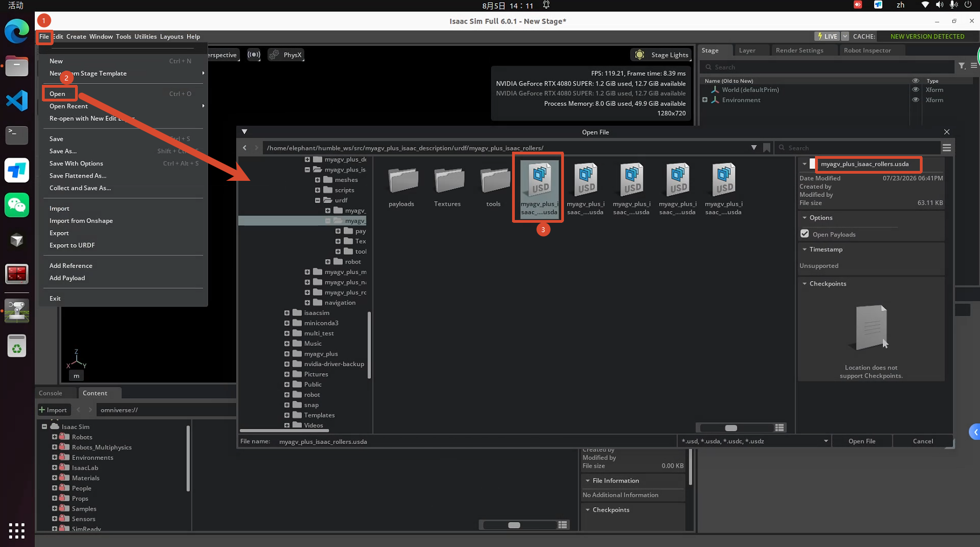Click the LIVE session button
The height and width of the screenshot is (547, 980).
(x=827, y=36)
